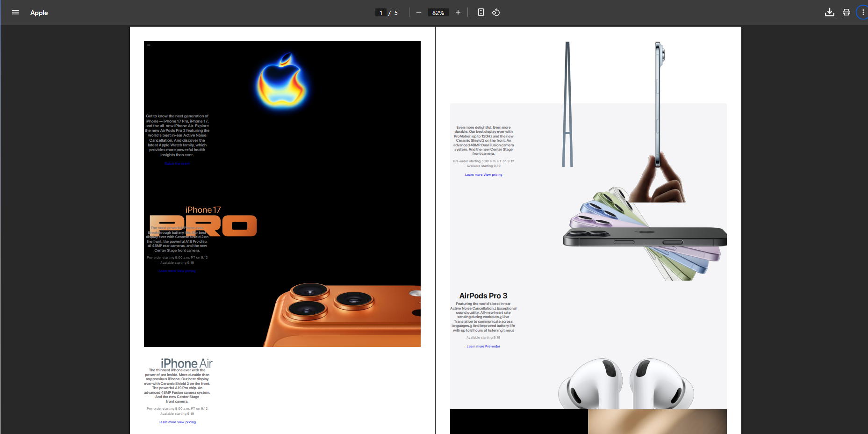Image resolution: width=868 pixels, height=434 pixels.
Task: Click the Fit to page icon
Action: [481, 13]
